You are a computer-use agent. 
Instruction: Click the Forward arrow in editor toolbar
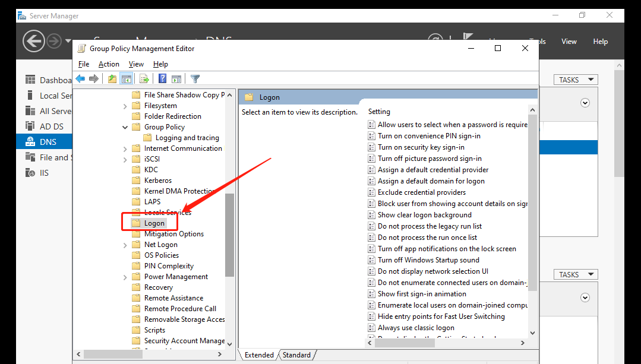click(94, 79)
